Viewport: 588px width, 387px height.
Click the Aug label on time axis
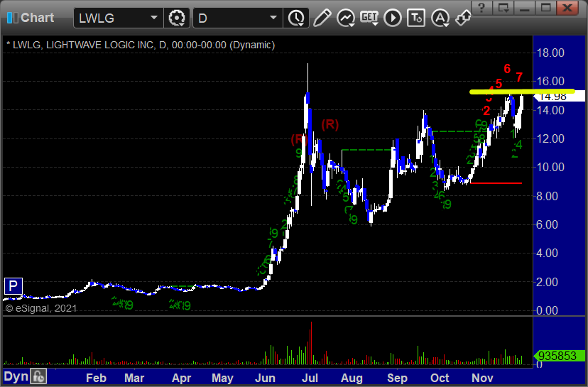pos(352,378)
